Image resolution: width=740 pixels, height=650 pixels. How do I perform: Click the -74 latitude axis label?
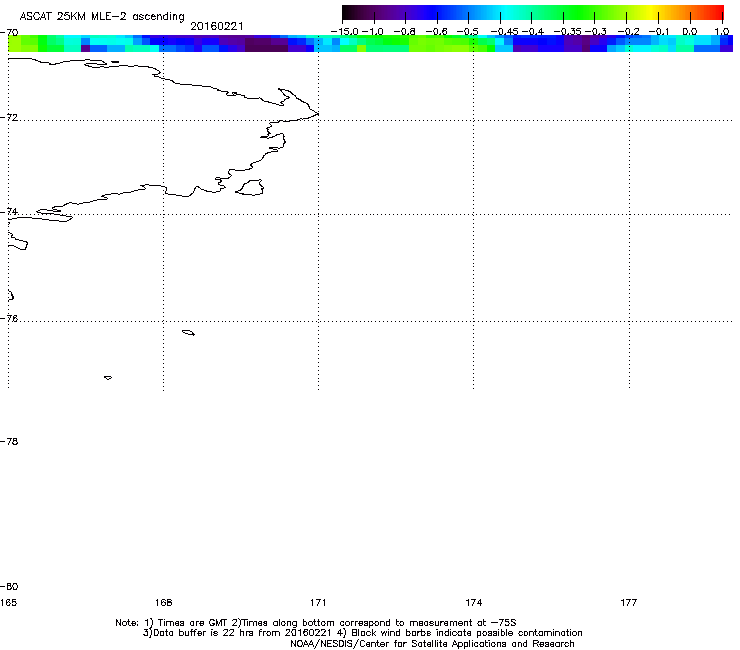9,211
